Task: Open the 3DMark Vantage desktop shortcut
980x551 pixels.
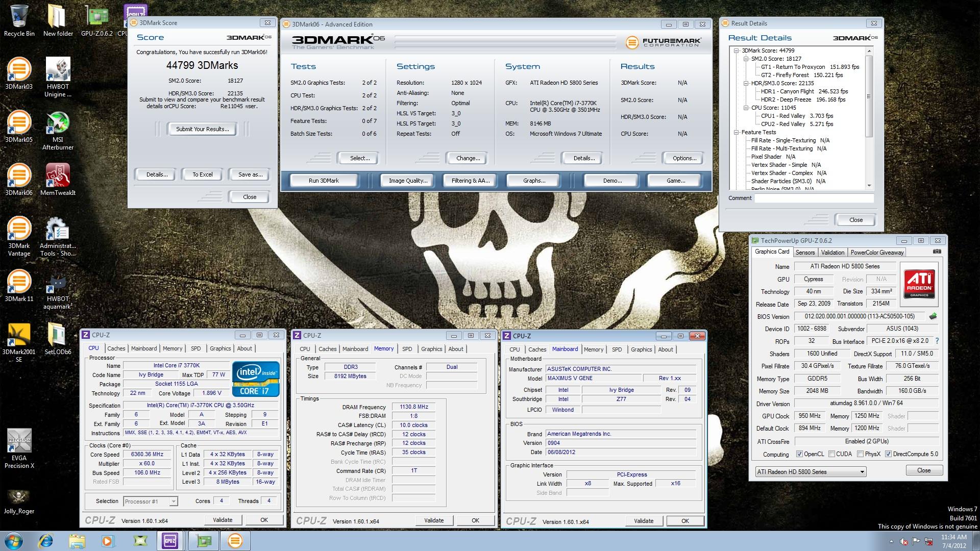Action: pyautogui.click(x=19, y=236)
